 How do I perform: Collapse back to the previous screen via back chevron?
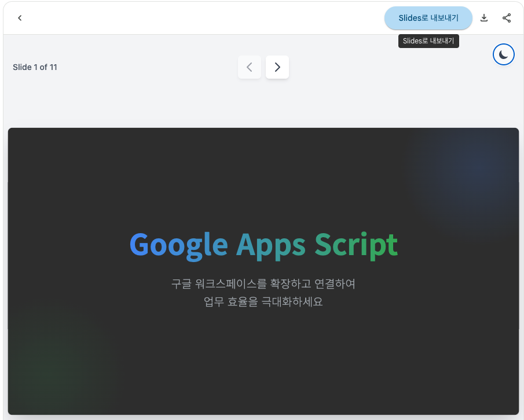pos(20,17)
